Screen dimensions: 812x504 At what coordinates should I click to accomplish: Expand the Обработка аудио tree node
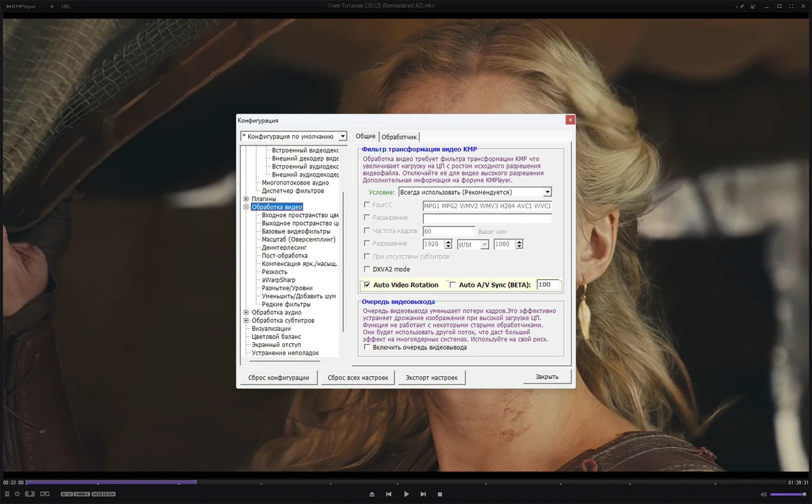click(246, 313)
